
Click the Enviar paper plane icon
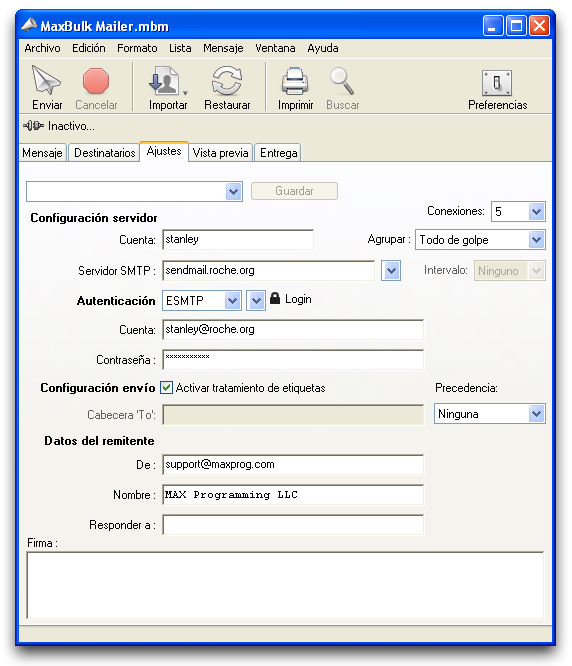click(x=46, y=80)
